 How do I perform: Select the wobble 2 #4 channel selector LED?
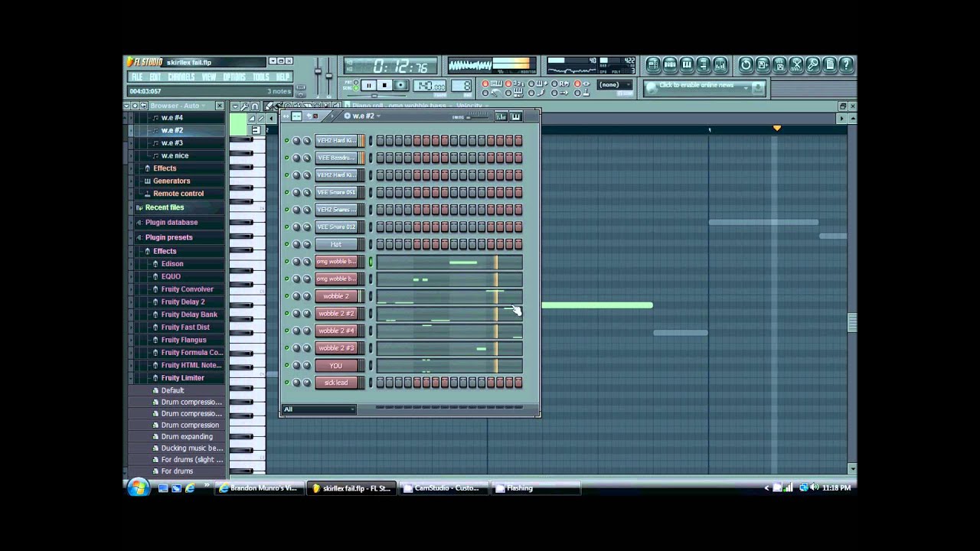pos(371,331)
